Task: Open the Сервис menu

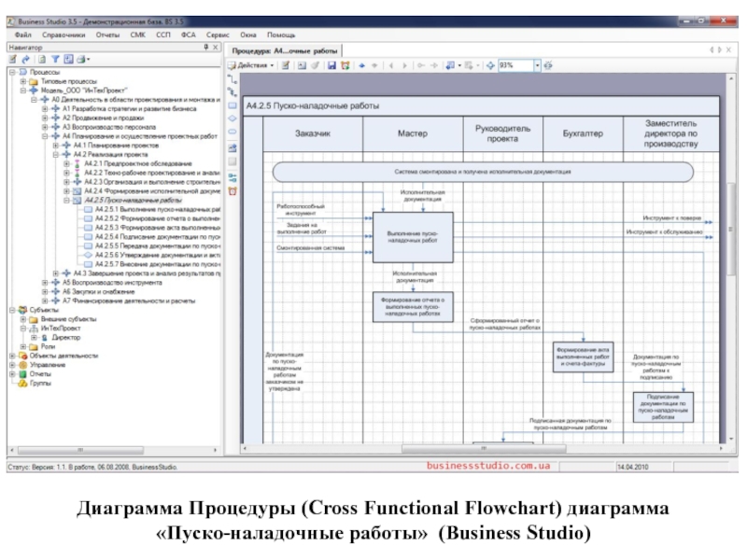Action: (218, 34)
